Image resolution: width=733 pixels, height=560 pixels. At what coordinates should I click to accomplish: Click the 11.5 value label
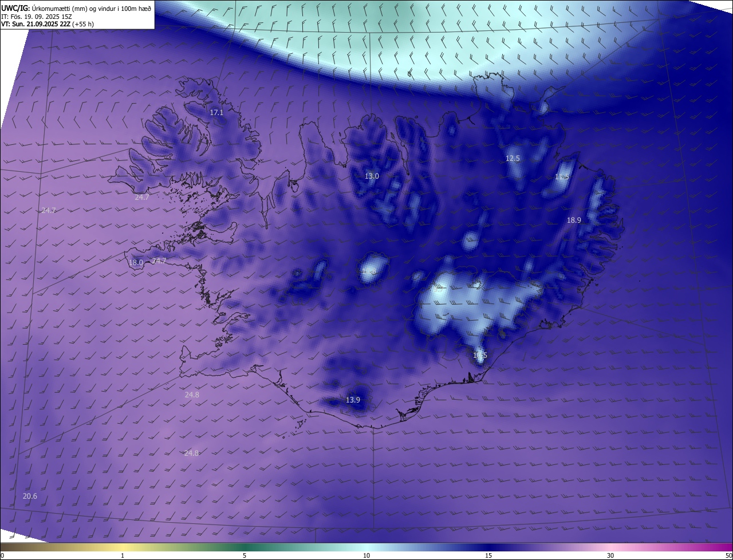click(x=562, y=177)
